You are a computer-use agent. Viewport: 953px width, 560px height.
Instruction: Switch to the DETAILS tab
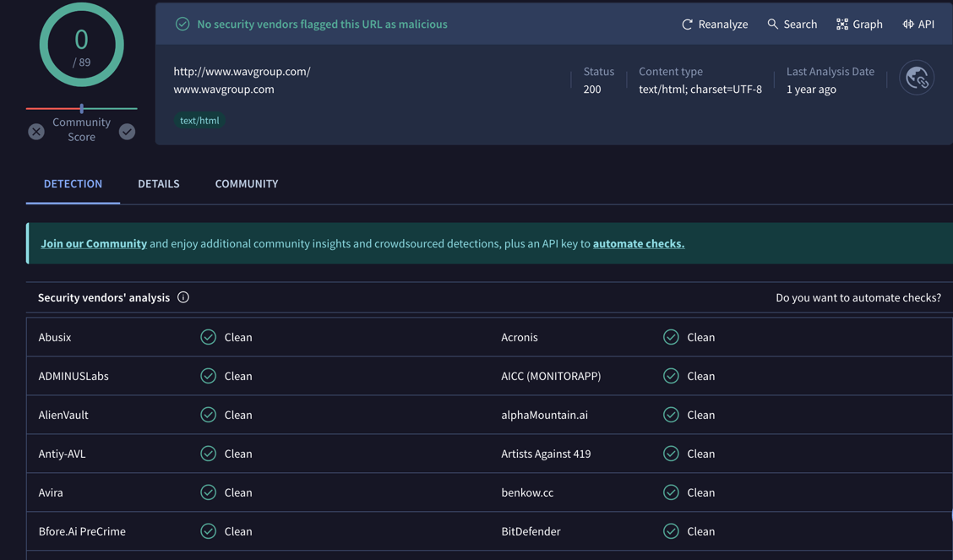pos(159,183)
